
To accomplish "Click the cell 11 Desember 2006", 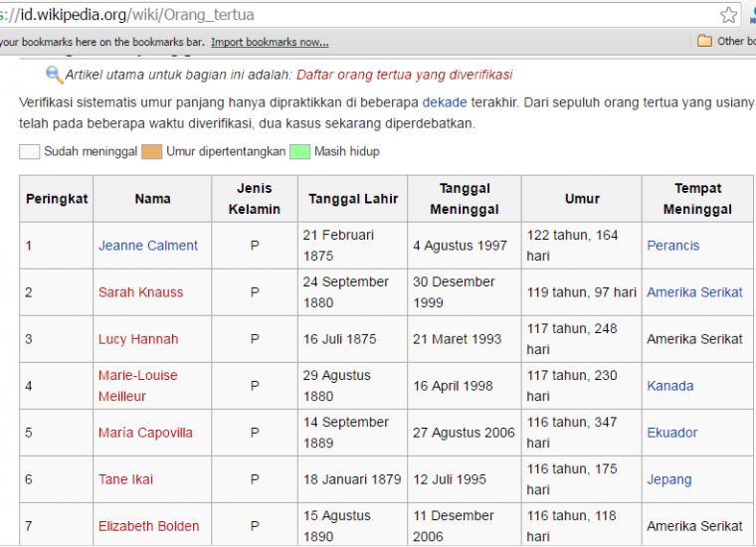I will pyautogui.click(x=465, y=525).
